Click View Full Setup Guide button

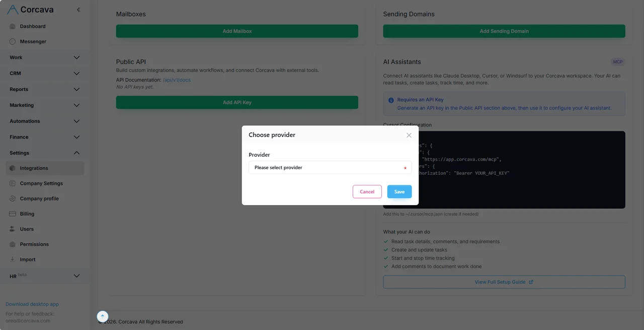click(504, 282)
